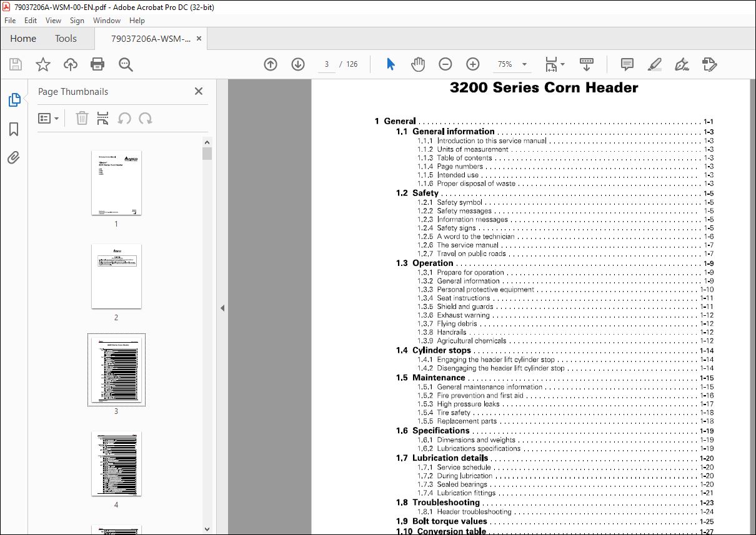Image resolution: width=756 pixels, height=535 pixels.
Task: Close the Page Thumbnails panel
Action: [x=199, y=91]
